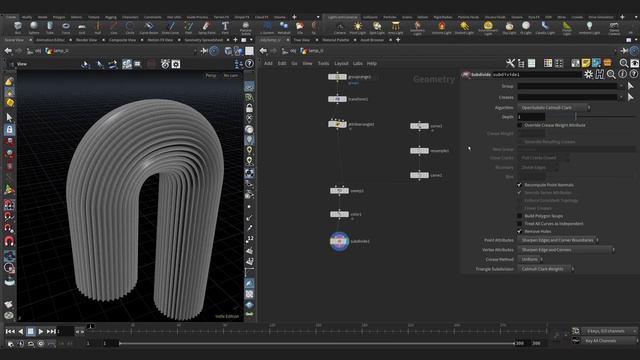Toggle the Generate Resulting Creases checkbox

(x=520, y=142)
